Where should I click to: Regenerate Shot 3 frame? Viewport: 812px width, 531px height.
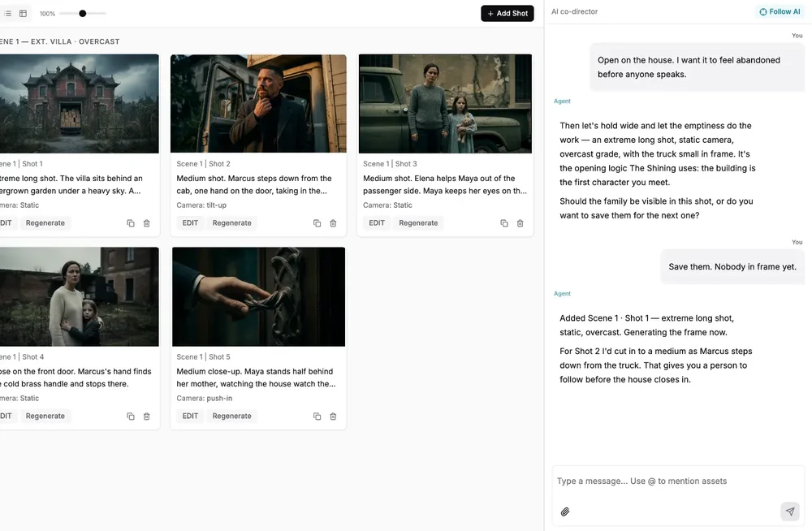(x=418, y=222)
